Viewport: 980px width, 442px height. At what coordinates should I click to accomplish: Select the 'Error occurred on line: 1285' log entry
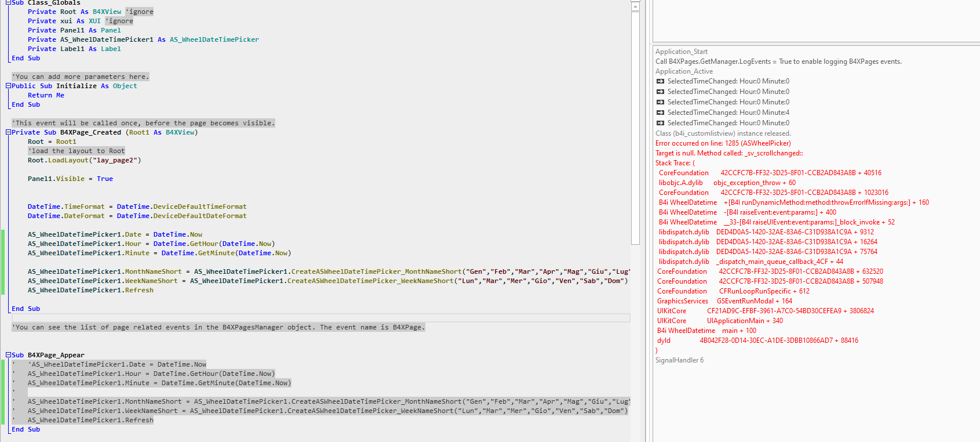[x=723, y=143]
